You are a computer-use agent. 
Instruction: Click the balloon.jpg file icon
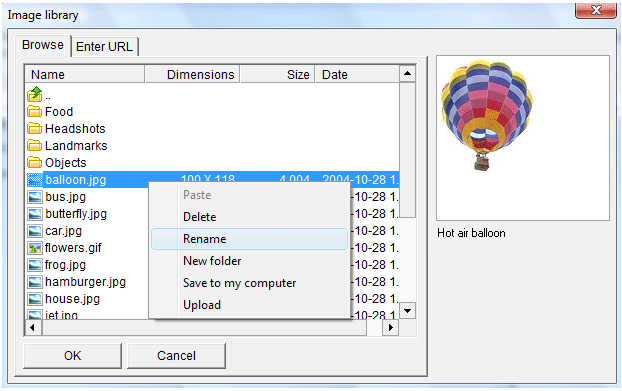point(35,180)
